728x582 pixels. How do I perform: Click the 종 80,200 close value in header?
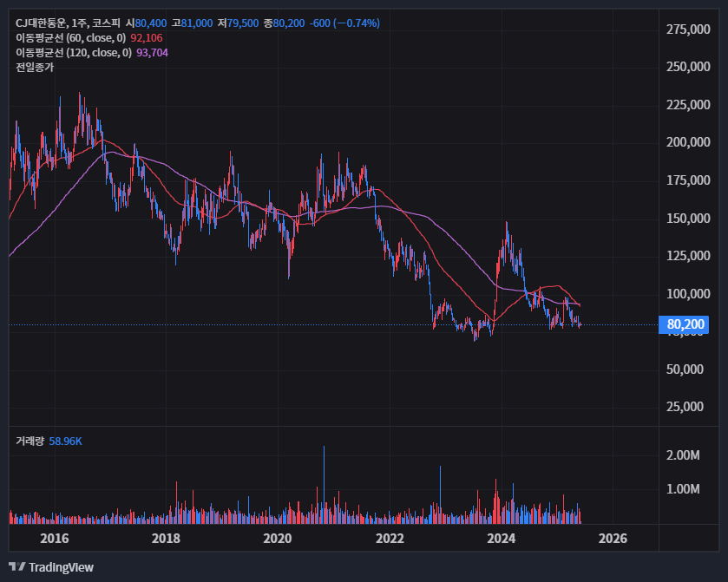[284, 23]
